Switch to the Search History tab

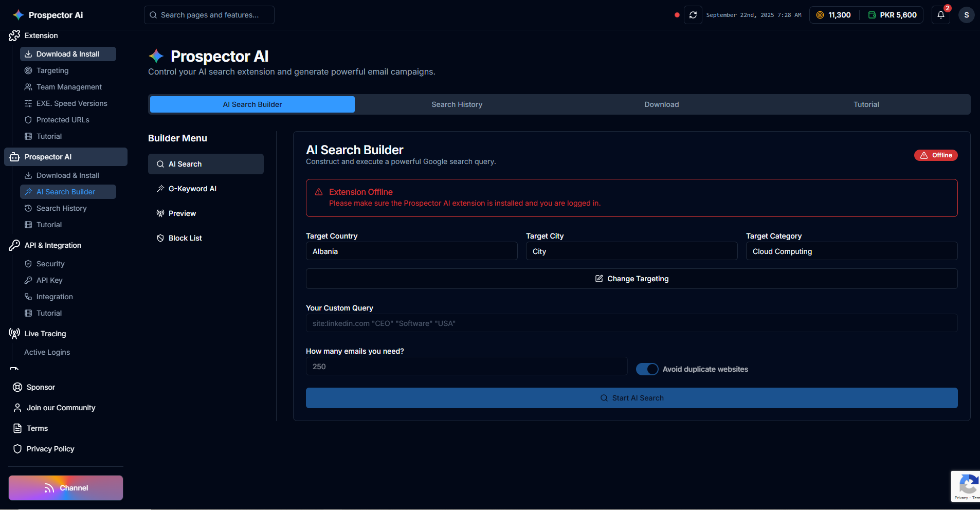tap(457, 104)
